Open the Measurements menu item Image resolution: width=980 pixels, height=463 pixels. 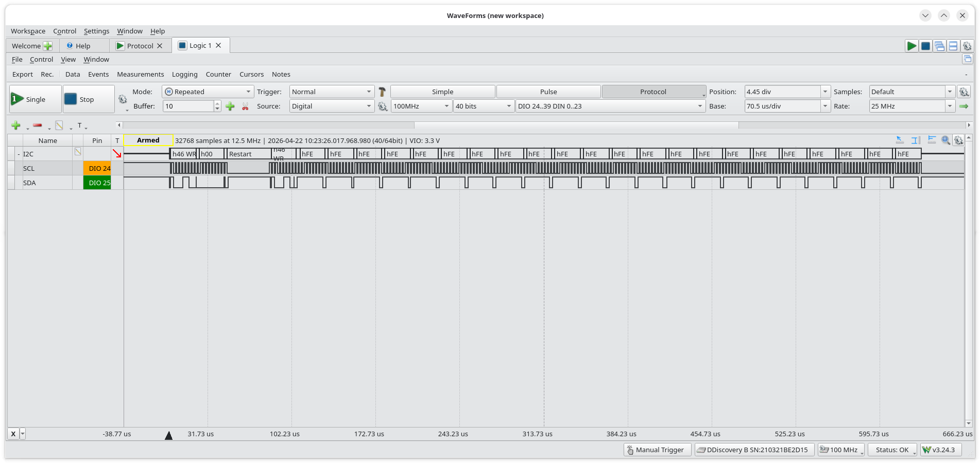(140, 74)
